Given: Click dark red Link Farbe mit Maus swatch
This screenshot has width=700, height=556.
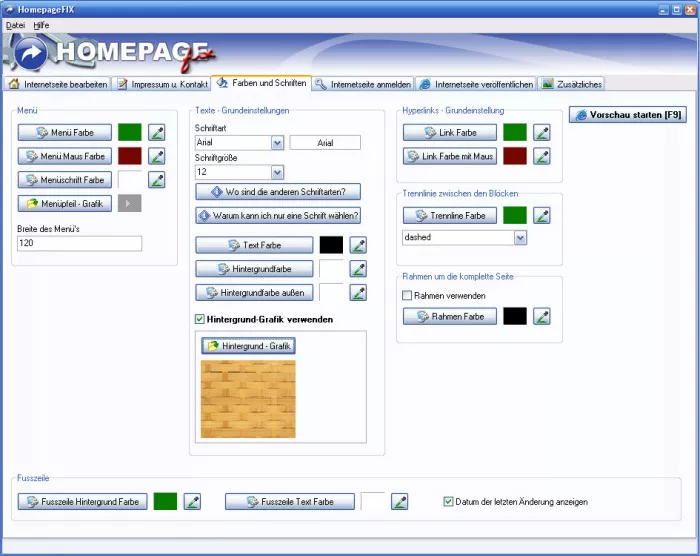Looking at the screenshot, I should 515,156.
